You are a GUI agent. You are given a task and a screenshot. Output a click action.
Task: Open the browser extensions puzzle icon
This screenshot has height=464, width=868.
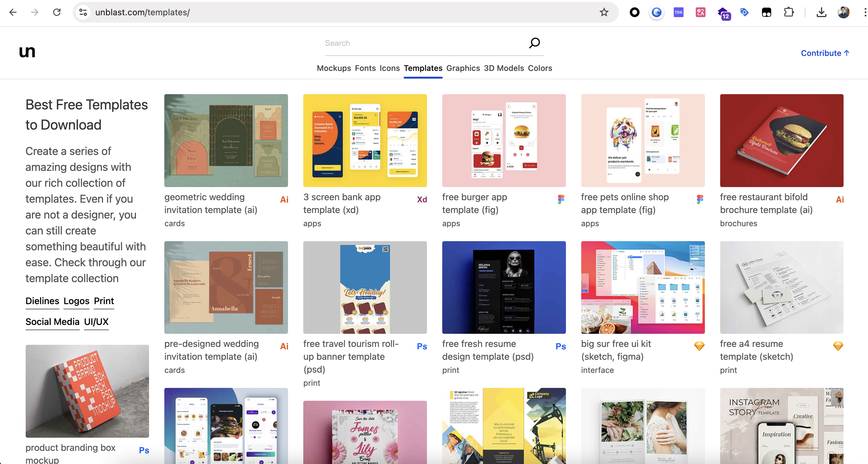pyautogui.click(x=789, y=13)
